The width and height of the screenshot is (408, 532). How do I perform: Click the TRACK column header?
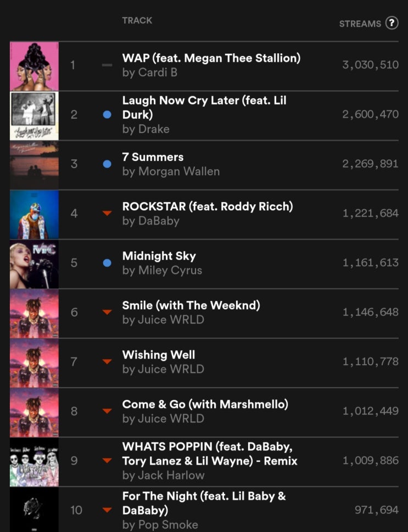click(137, 20)
